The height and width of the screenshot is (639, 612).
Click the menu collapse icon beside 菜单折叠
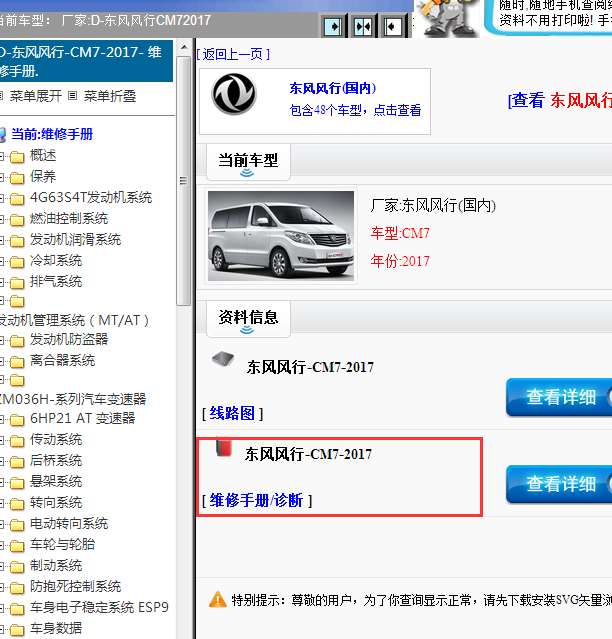(x=73, y=96)
